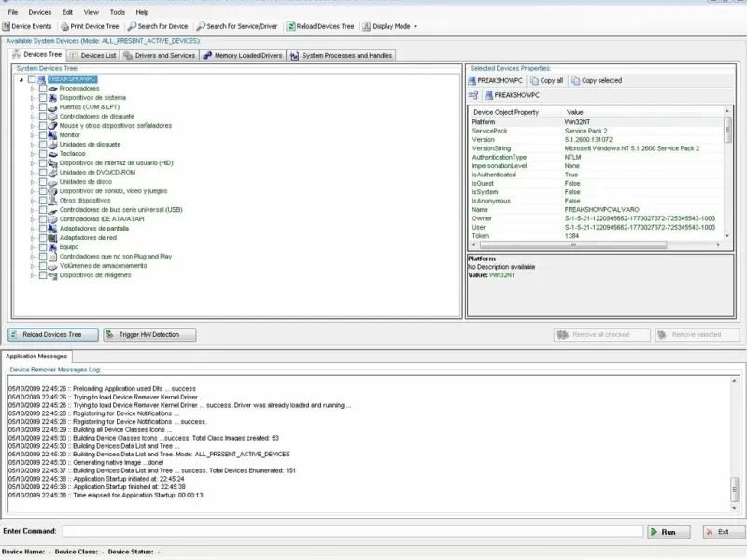This screenshot has height=560, width=747.
Task: Check the Procesadores checkbox
Action: click(42, 89)
